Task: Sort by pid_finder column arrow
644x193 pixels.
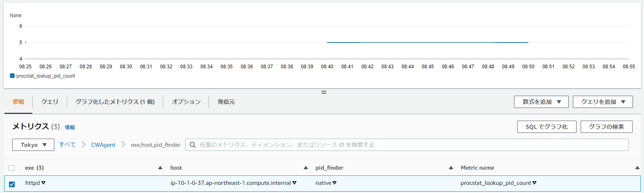Action: [451, 168]
